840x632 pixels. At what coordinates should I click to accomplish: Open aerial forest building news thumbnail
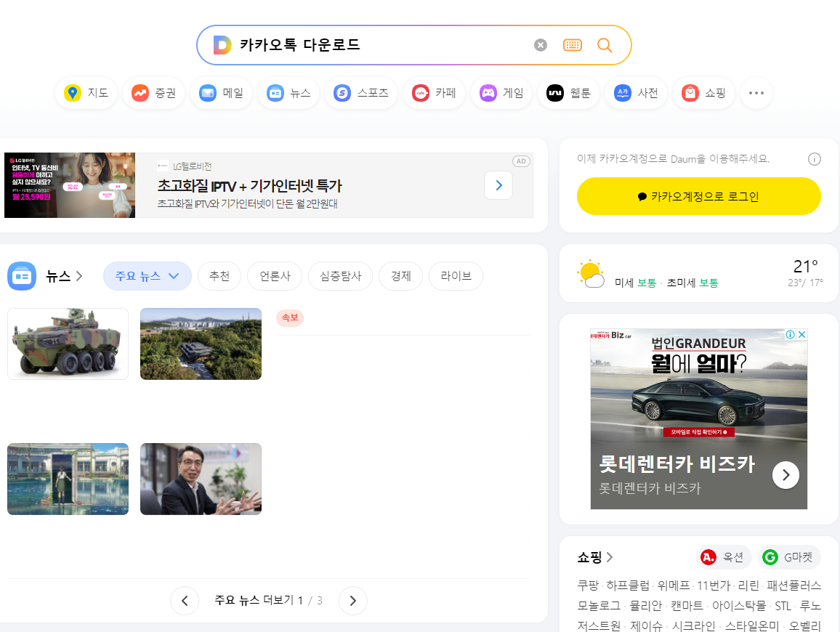[201, 344]
